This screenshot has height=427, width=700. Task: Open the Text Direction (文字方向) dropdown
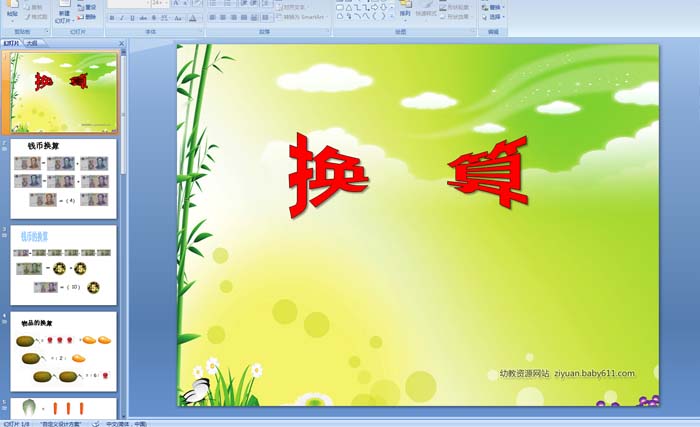[x=292, y=7]
